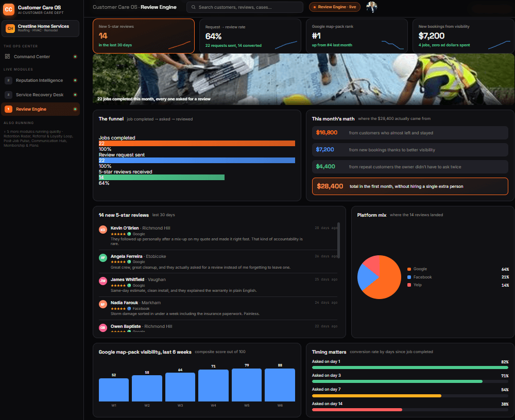Open the user avatar profile
The image size is (515, 420).
[372, 7]
